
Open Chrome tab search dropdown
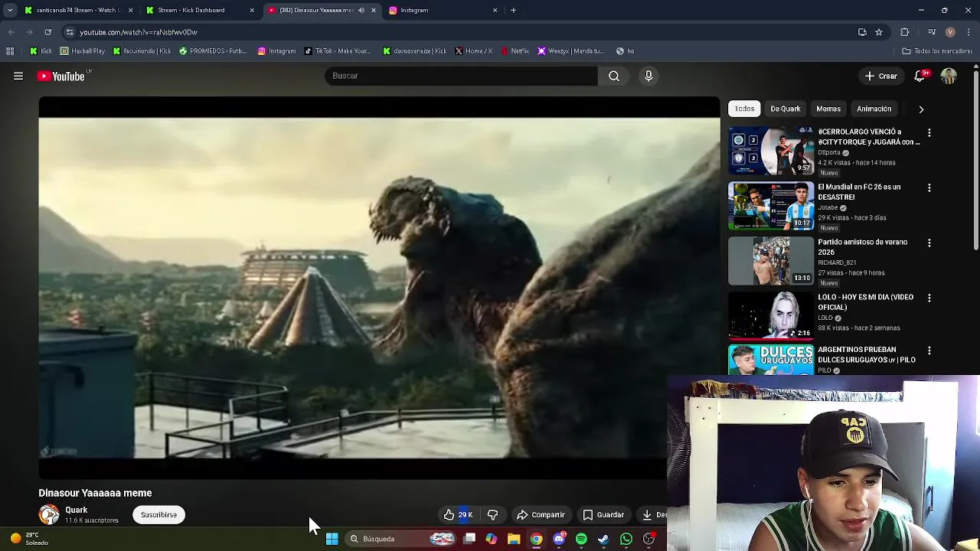click(10, 10)
